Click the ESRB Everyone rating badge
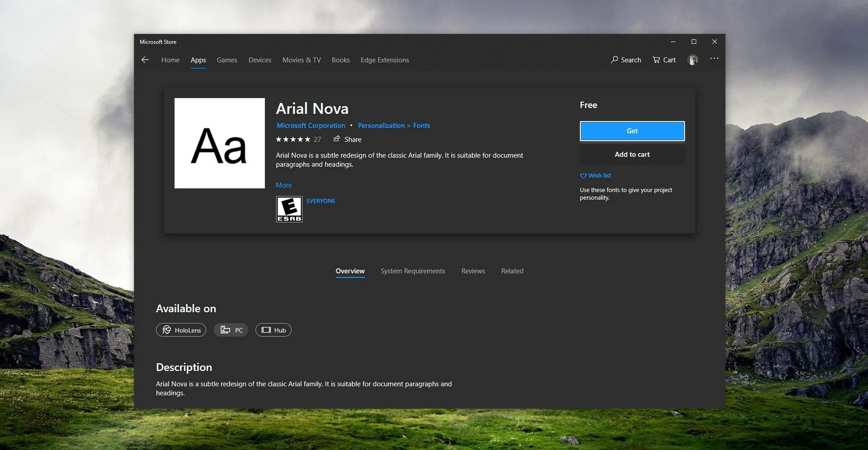Viewport: 868px width, 450px height. 289,209
